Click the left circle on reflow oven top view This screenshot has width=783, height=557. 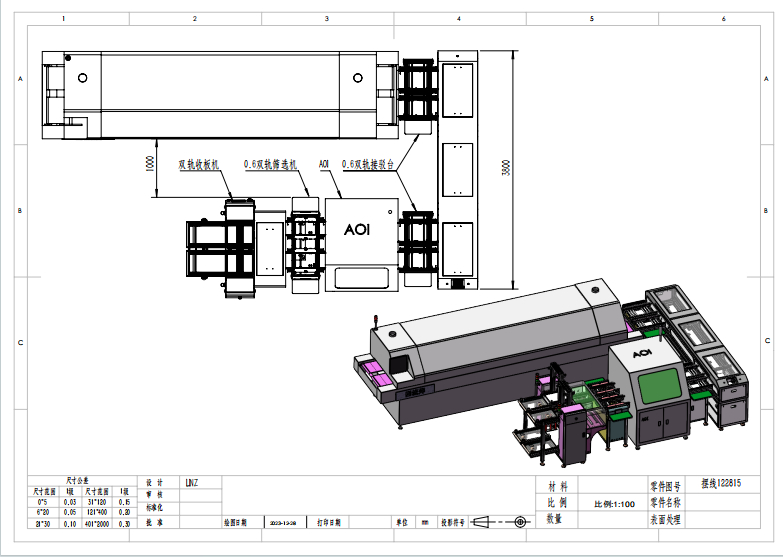82,77
